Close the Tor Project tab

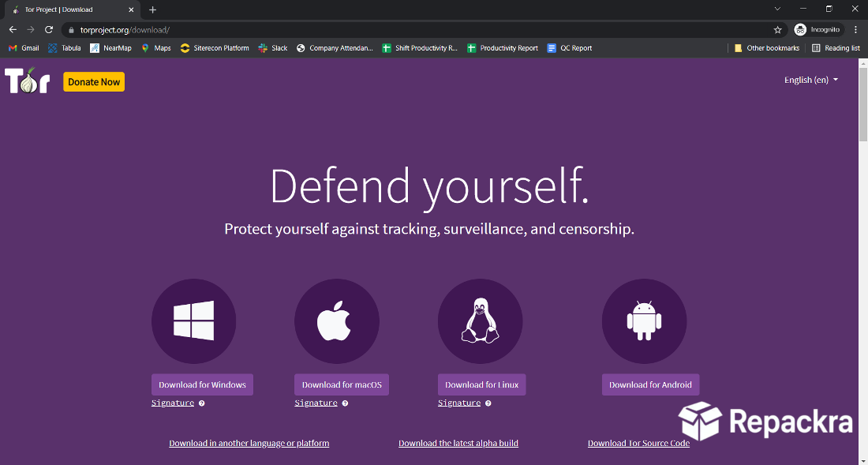(x=131, y=9)
